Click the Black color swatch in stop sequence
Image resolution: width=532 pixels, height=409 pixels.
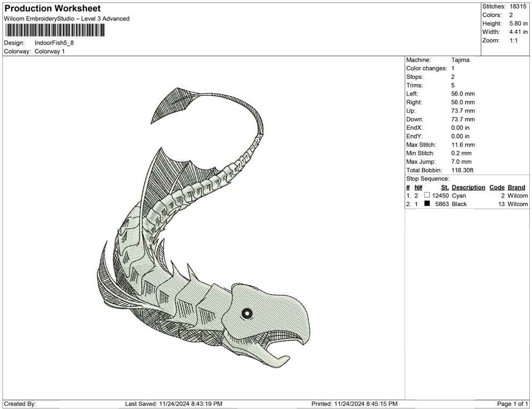coord(427,204)
